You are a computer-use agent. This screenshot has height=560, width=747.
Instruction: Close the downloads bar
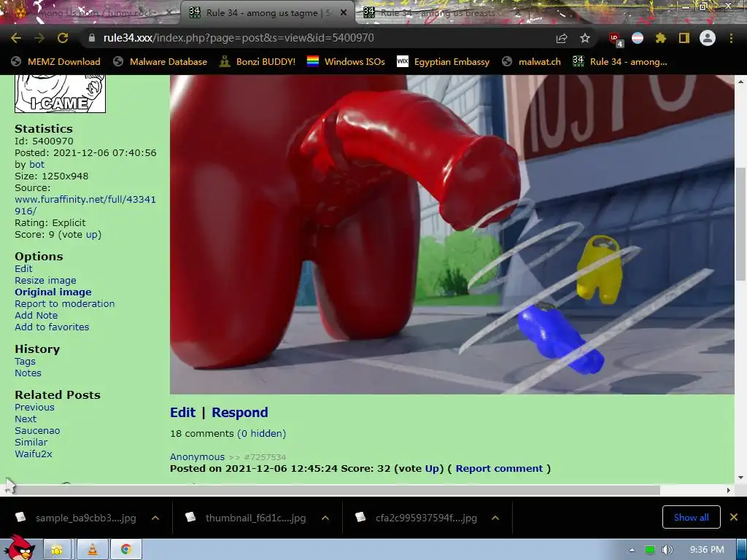point(734,517)
